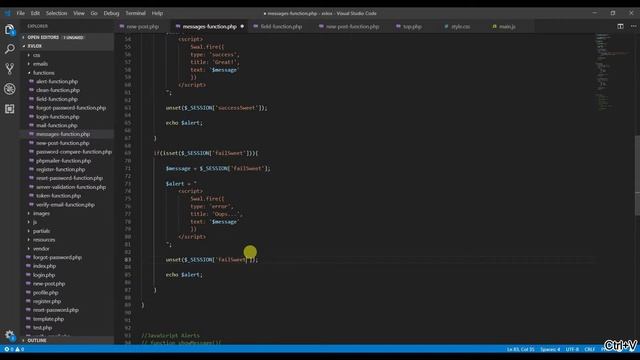The height and width of the screenshot is (360, 640).
Task: Select messages-function.php in the explorer tree
Action: (67, 134)
